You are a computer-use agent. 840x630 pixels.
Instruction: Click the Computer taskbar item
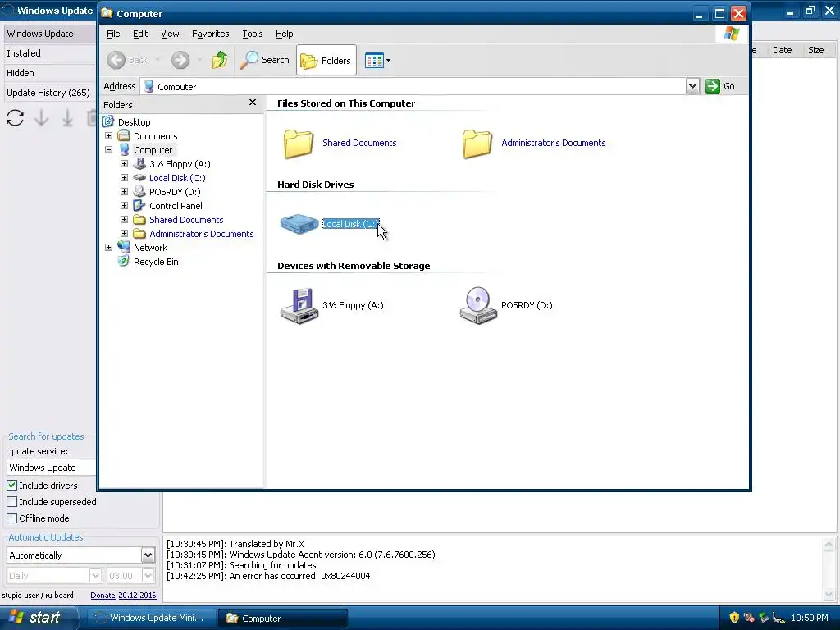(282, 619)
